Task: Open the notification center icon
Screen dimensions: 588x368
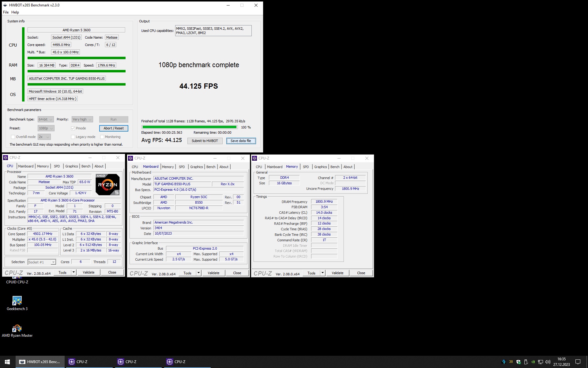Action: pos(578,362)
